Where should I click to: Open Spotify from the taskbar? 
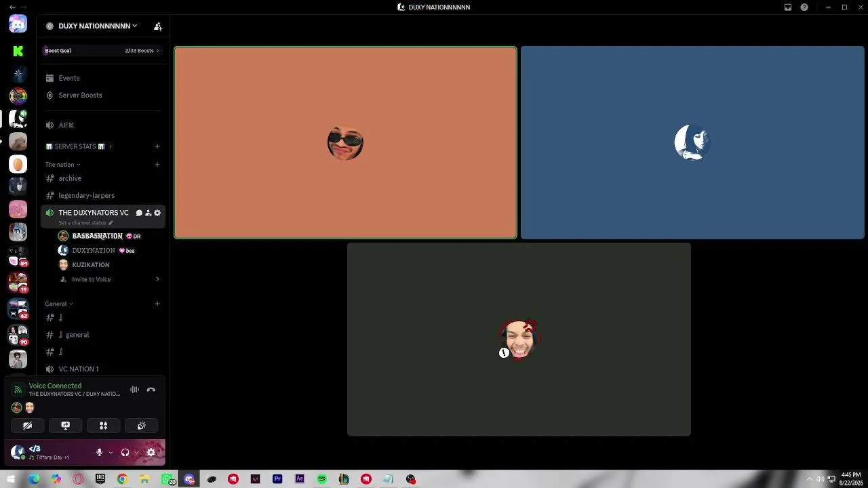pos(321,479)
